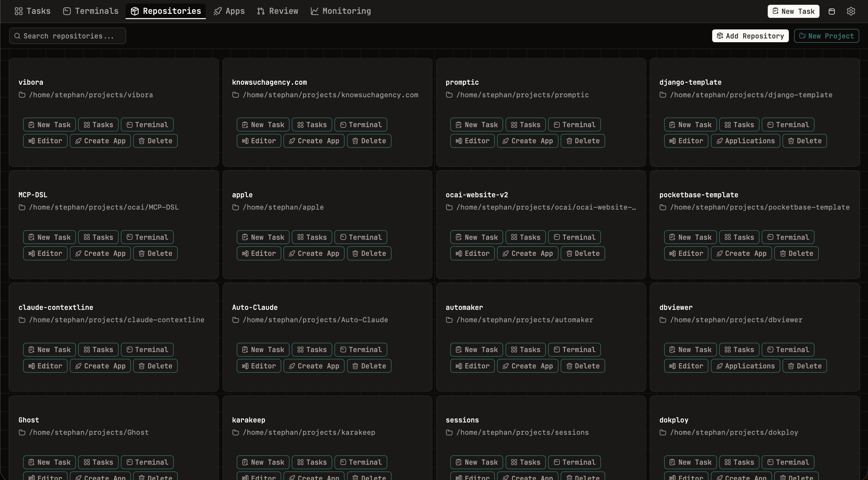Create a new task for sessions
The image size is (868, 480).
coord(477,462)
